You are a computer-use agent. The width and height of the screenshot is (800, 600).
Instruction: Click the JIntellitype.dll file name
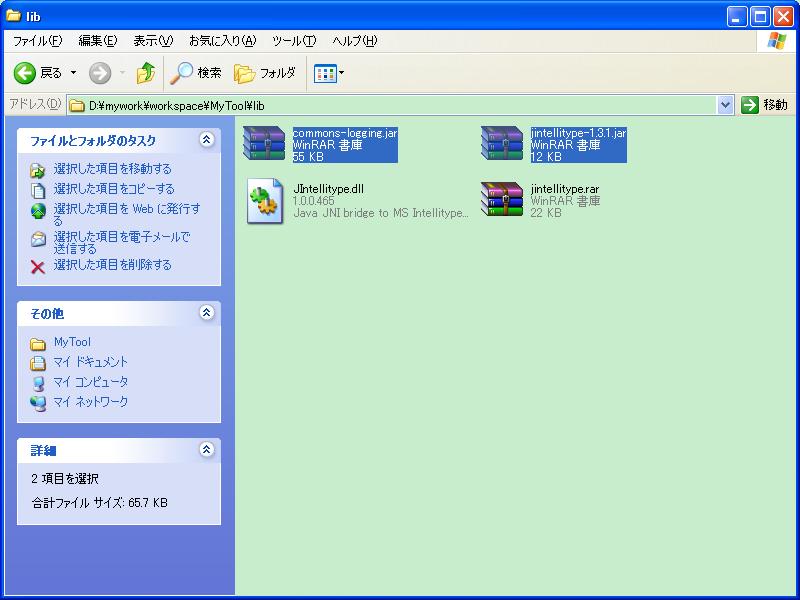329,189
